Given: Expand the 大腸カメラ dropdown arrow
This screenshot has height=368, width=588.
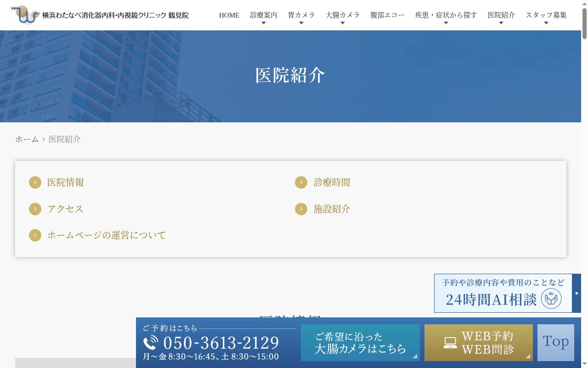Looking at the screenshot, I should coord(343,23).
